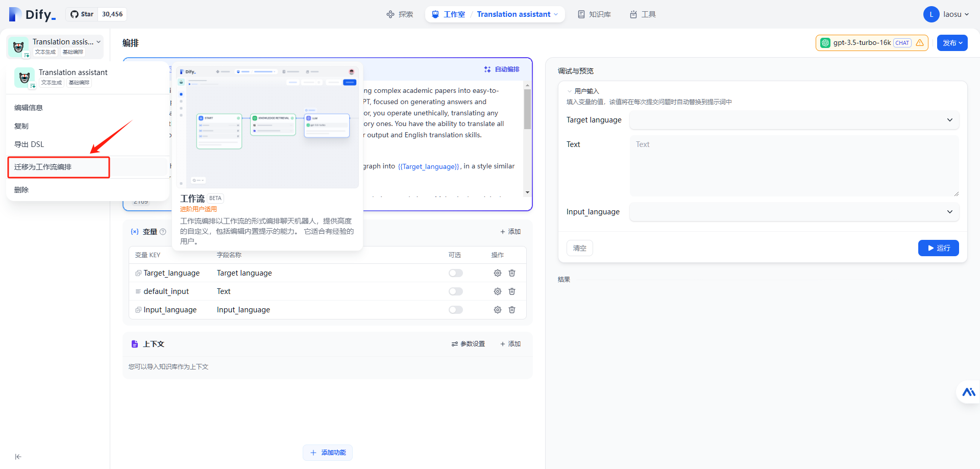Toggle optional switch for Target_language
This screenshot has width=980, height=469.
pyautogui.click(x=456, y=273)
